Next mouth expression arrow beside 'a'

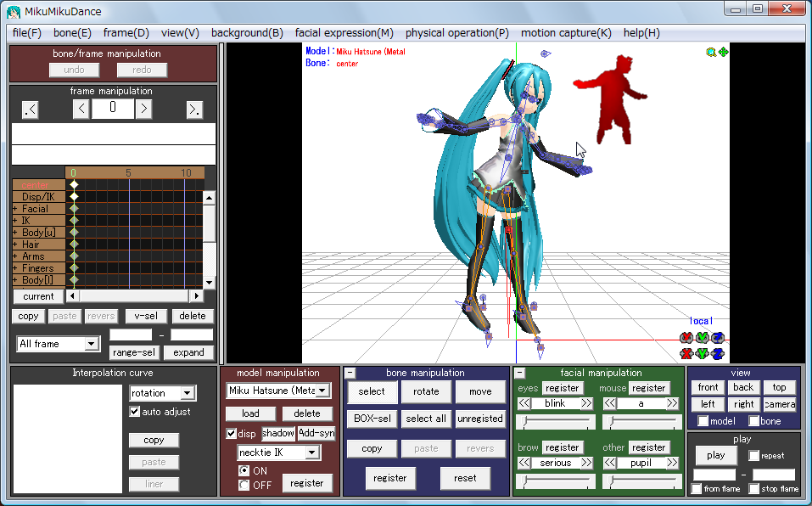(x=672, y=403)
